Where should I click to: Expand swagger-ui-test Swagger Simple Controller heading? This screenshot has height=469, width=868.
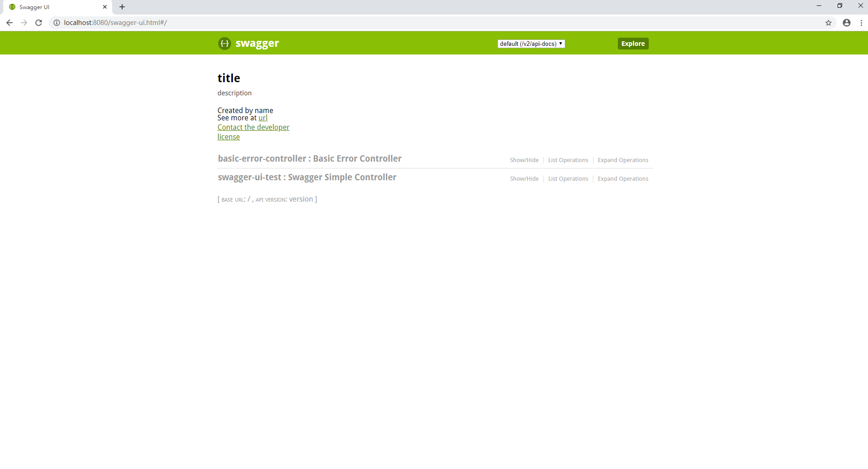(x=307, y=177)
